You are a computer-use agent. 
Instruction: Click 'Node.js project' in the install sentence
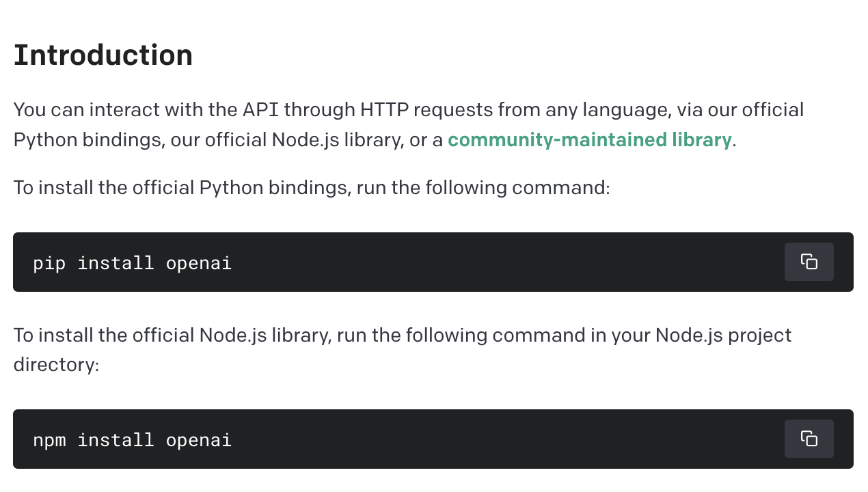[724, 336]
